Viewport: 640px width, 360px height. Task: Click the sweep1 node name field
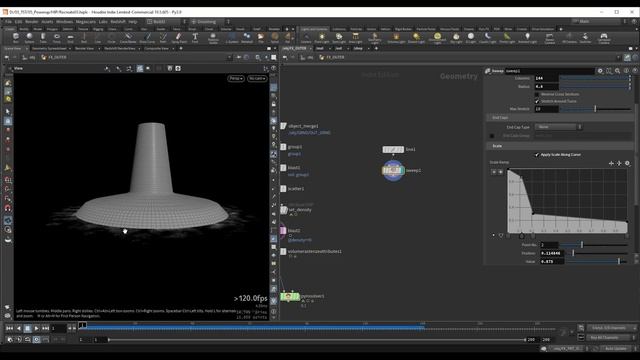tap(550, 71)
